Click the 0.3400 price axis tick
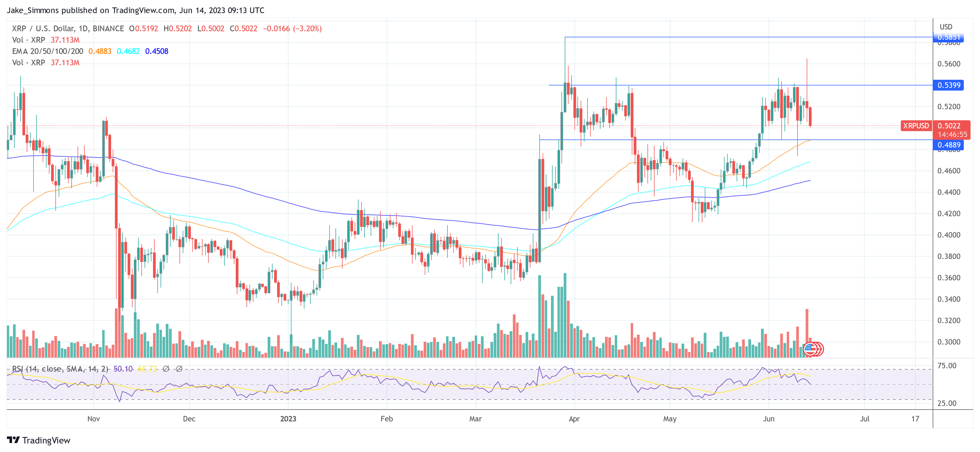The height and width of the screenshot is (452, 980). (x=948, y=299)
